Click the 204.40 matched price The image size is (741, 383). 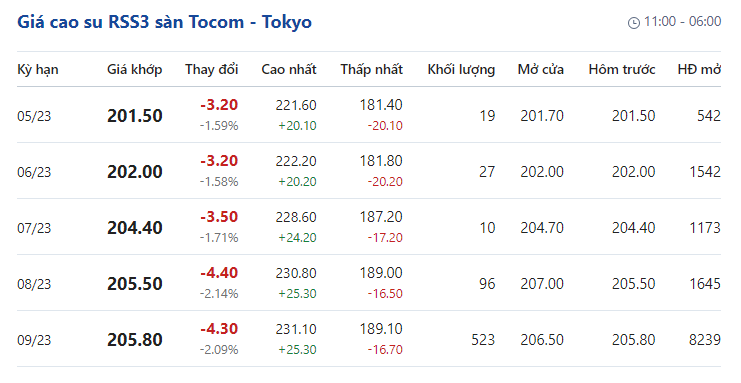(x=135, y=228)
